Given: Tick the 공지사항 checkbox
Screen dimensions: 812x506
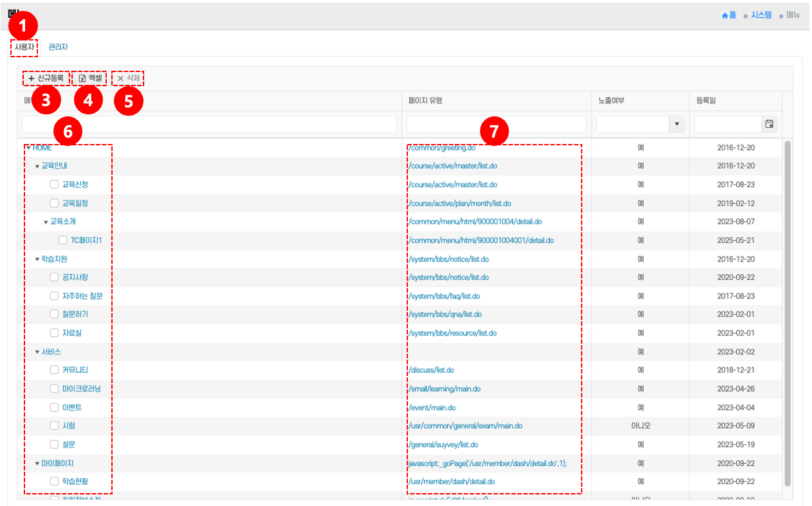Looking at the screenshot, I should click(54, 277).
